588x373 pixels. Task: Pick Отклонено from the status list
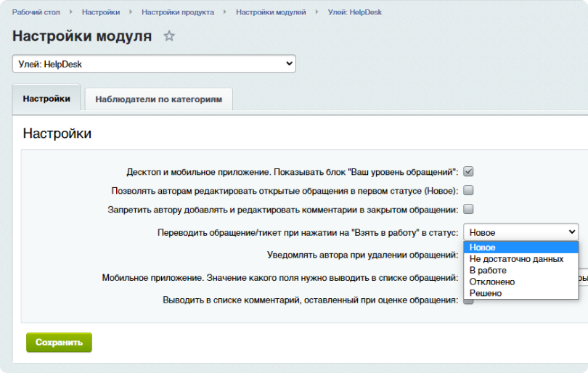(521, 282)
